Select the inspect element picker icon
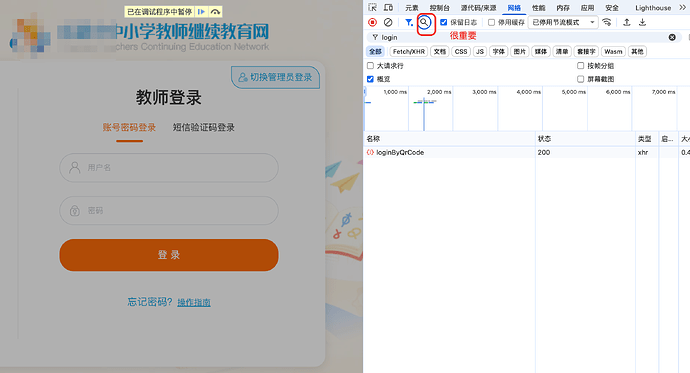690x373 pixels. pyautogui.click(x=372, y=7)
